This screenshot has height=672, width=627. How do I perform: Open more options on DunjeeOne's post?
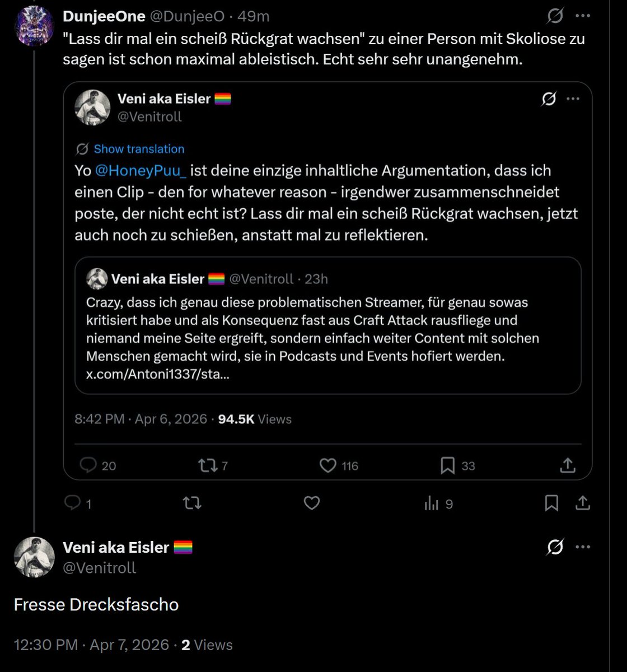coord(583,16)
